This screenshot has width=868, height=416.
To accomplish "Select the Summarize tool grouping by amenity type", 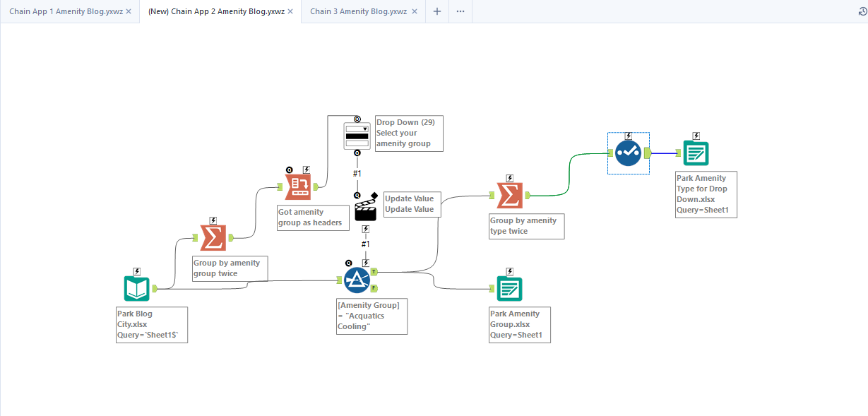I will point(510,196).
